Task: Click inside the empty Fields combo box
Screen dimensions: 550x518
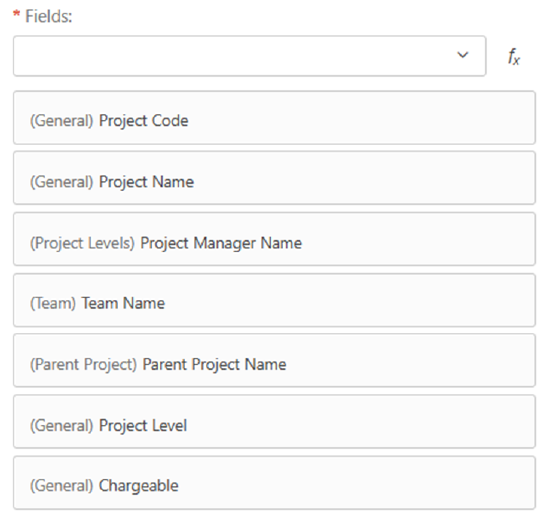Action: coord(249,55)
